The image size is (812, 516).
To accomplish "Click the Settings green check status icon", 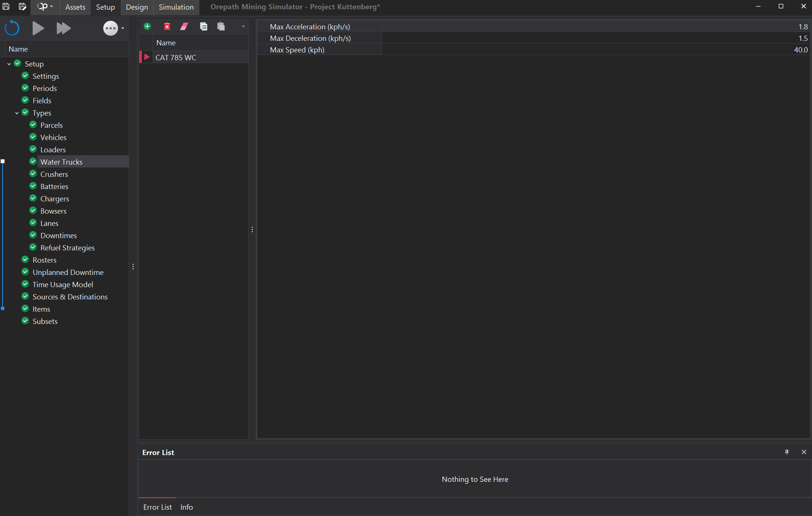I will coord(25,76).
